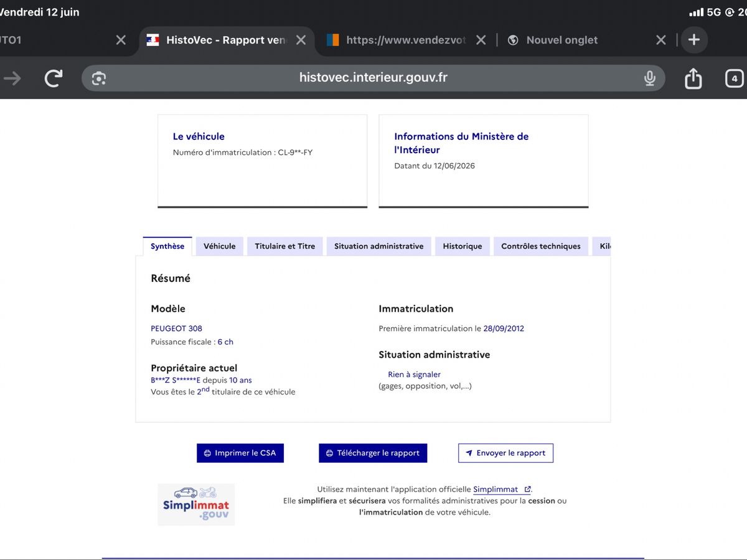Click the Datant du 12/06/2026 text
Image resolution: width=747 pixels, height=560 pixels.
pos(435,166)
